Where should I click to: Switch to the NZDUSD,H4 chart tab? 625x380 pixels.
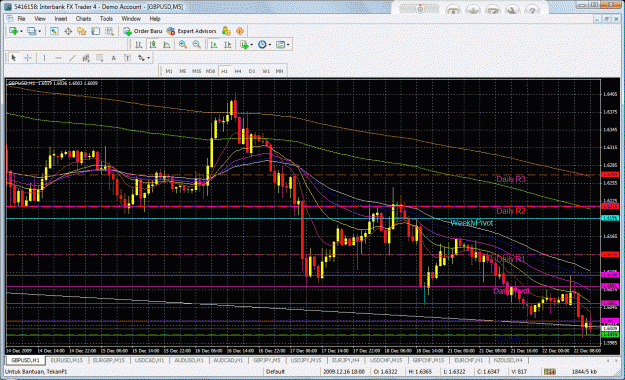click(508, 360)
